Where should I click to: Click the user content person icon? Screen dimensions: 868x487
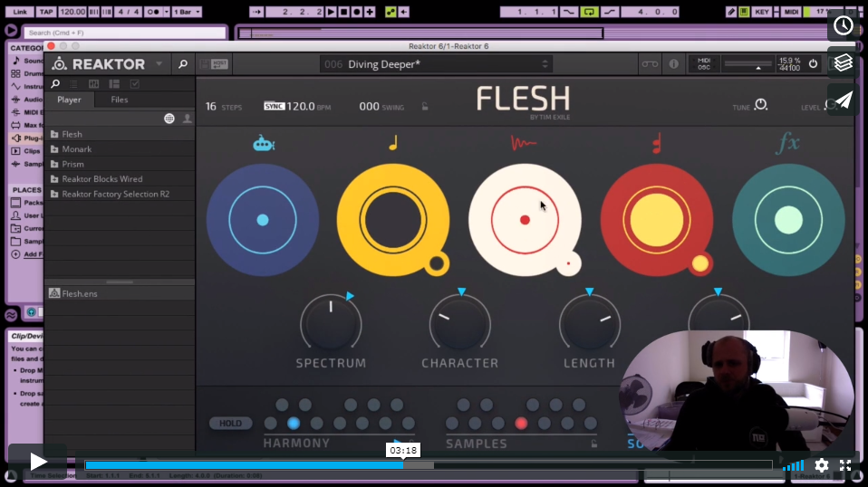pos(188,119)
